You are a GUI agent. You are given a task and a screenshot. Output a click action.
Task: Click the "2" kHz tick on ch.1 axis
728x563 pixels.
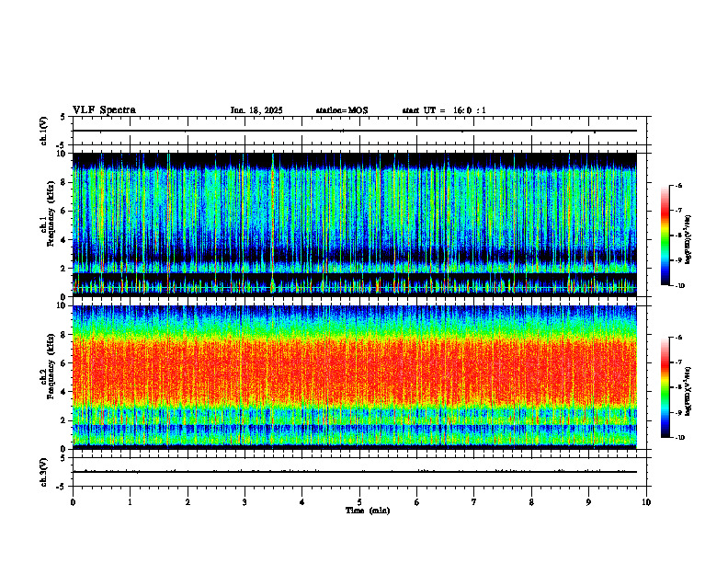pyautogui.click(x=63, y=269)
